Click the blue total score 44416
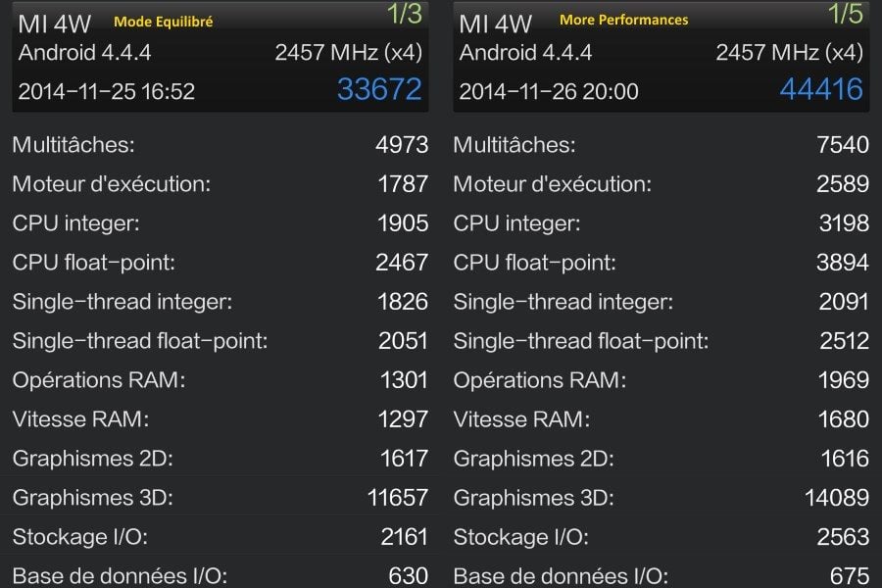 (x=821, y=89)
